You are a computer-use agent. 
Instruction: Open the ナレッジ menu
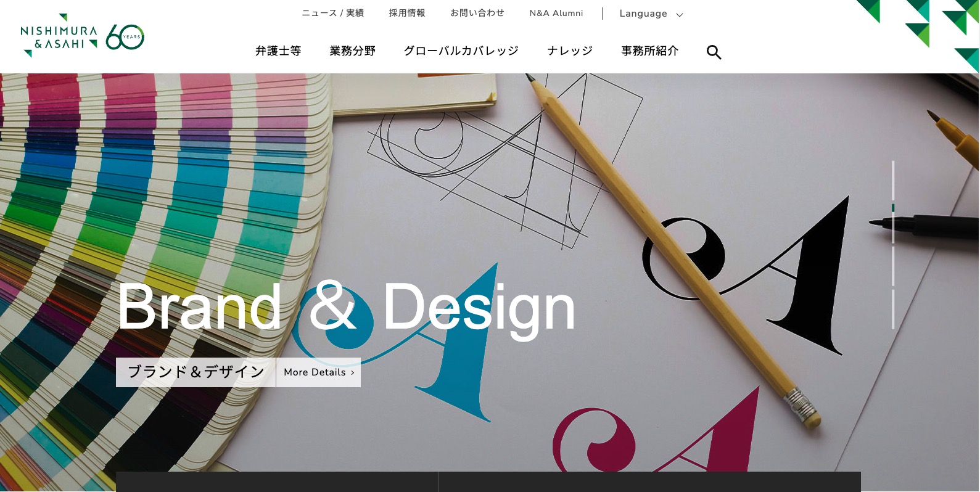[x=570, y=51]
